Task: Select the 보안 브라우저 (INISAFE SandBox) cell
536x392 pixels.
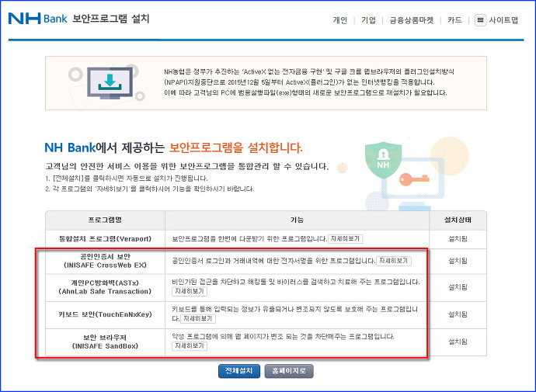Action: [x=106, y=342]
